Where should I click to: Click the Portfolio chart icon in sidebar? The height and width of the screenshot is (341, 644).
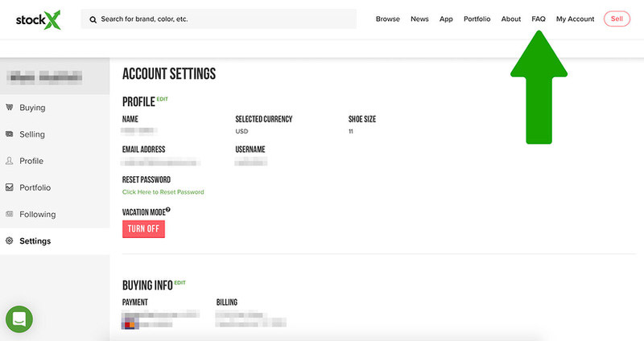10,187
